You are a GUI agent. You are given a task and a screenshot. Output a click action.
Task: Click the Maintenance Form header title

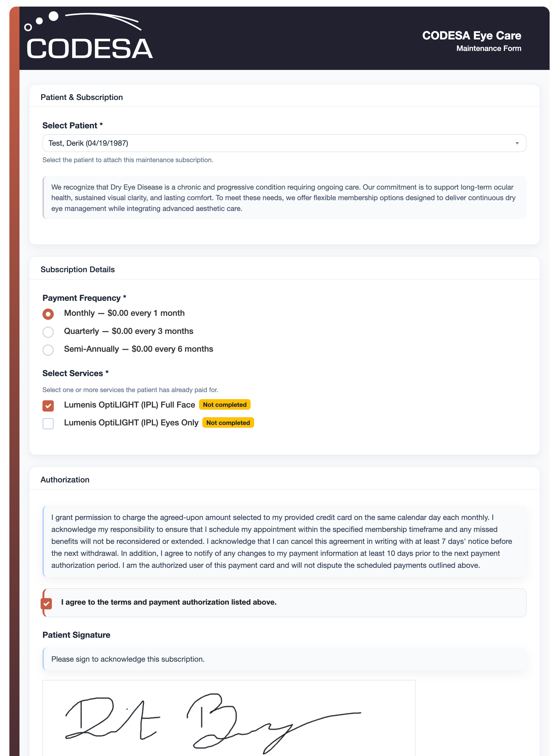488,48
